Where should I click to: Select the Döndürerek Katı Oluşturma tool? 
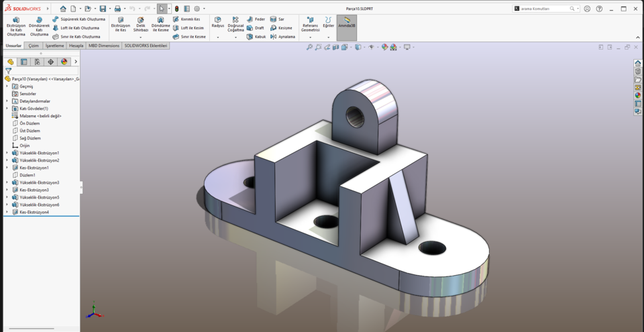point(39,27)
